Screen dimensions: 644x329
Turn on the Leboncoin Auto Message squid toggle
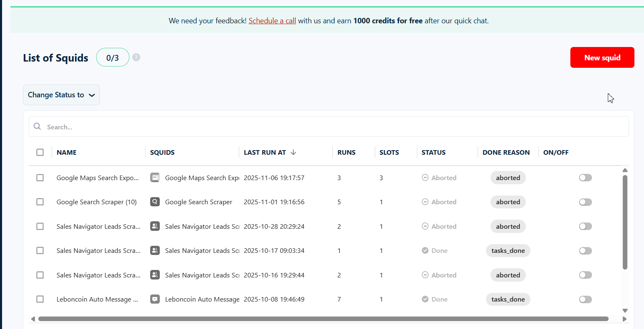click(585, 299)
